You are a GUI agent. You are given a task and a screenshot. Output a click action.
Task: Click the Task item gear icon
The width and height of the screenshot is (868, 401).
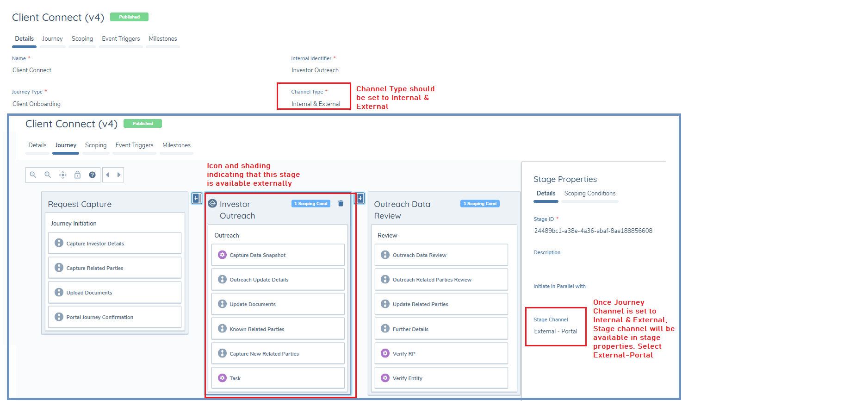click(x=222, y=378)
